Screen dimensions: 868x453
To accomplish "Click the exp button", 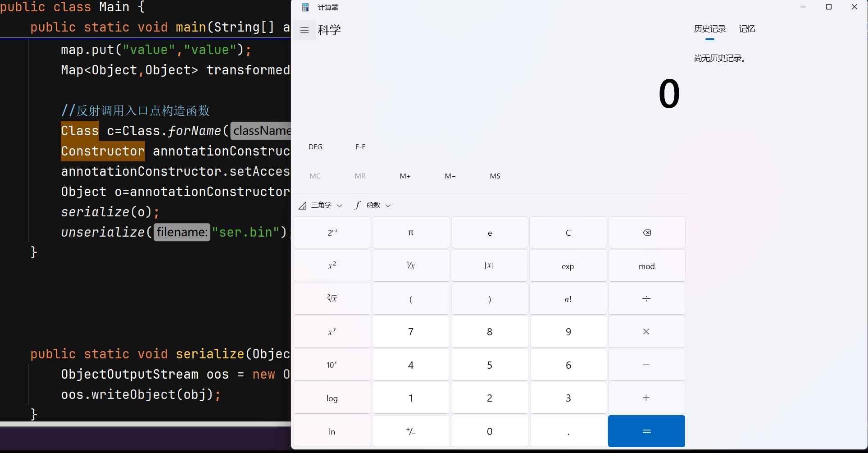I will point(568,265).
